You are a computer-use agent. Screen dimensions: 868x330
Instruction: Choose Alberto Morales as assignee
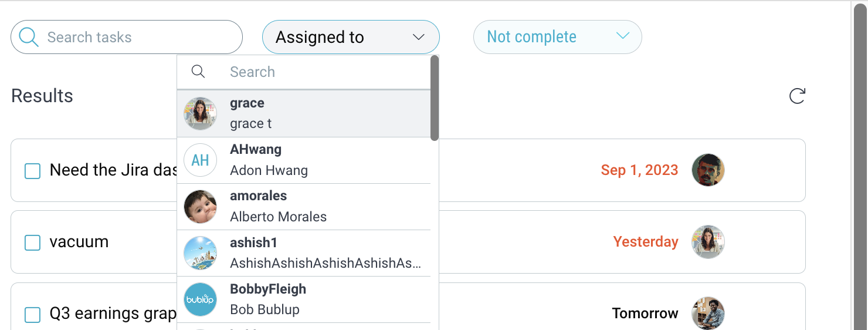click(x=304, y=207)
